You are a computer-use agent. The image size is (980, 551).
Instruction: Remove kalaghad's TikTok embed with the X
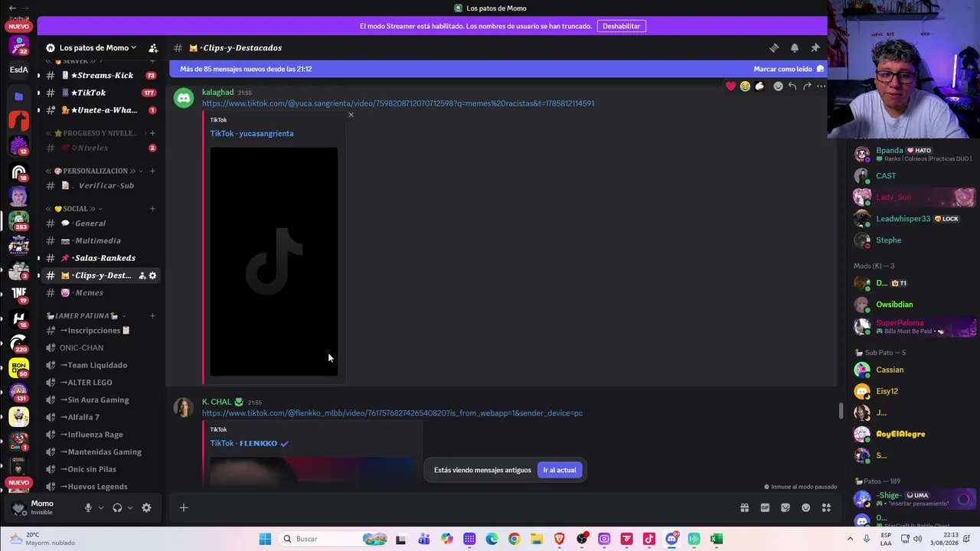pyautogui.click(x=351, y=115)
